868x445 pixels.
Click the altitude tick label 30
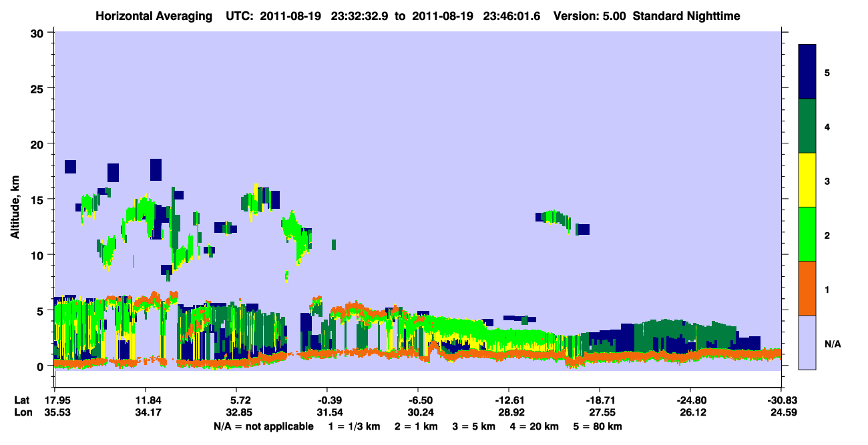tap(38, 33)
